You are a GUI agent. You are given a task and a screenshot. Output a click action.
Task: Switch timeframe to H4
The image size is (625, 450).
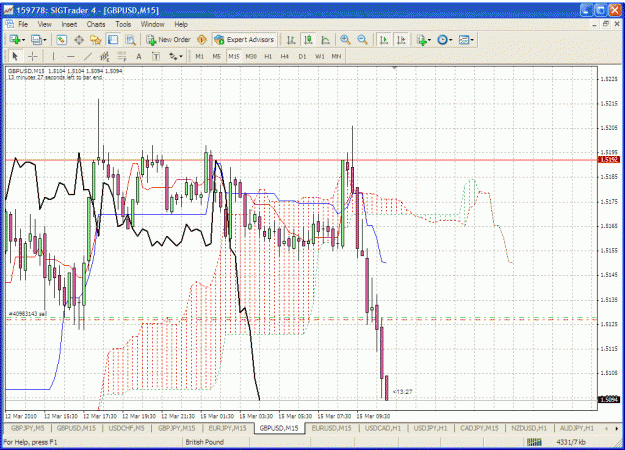pyautogui.click(x=285, y=57)
